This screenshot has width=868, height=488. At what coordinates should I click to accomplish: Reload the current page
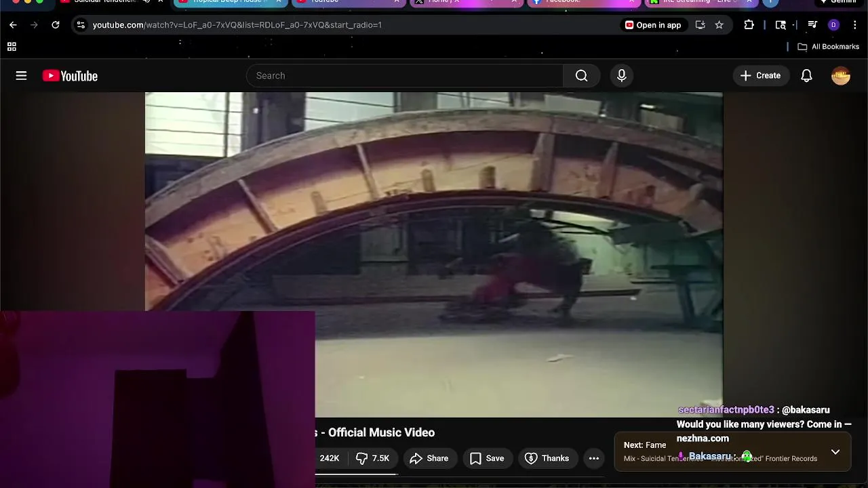tap(56, 25)
